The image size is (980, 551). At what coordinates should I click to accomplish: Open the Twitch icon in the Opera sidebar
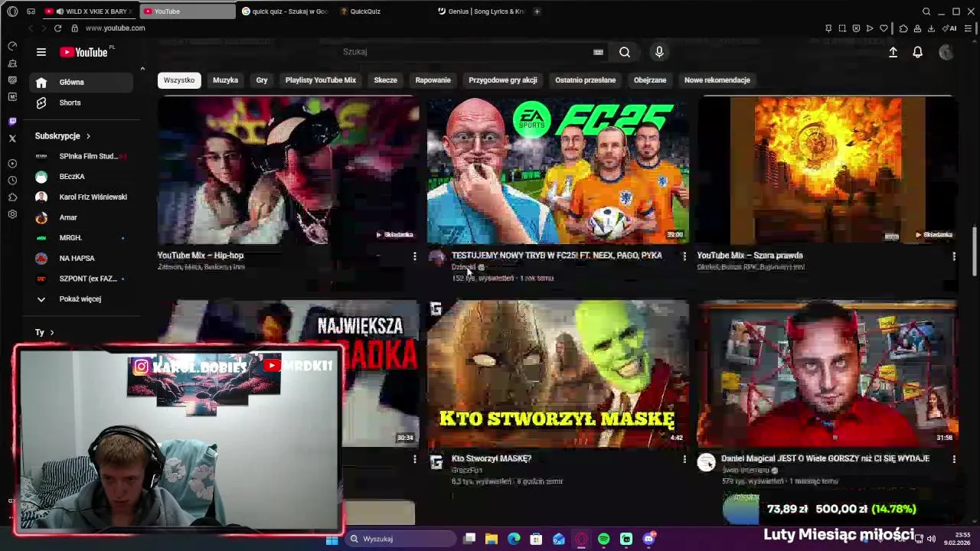pyautogui.click(x=12, y=121)
